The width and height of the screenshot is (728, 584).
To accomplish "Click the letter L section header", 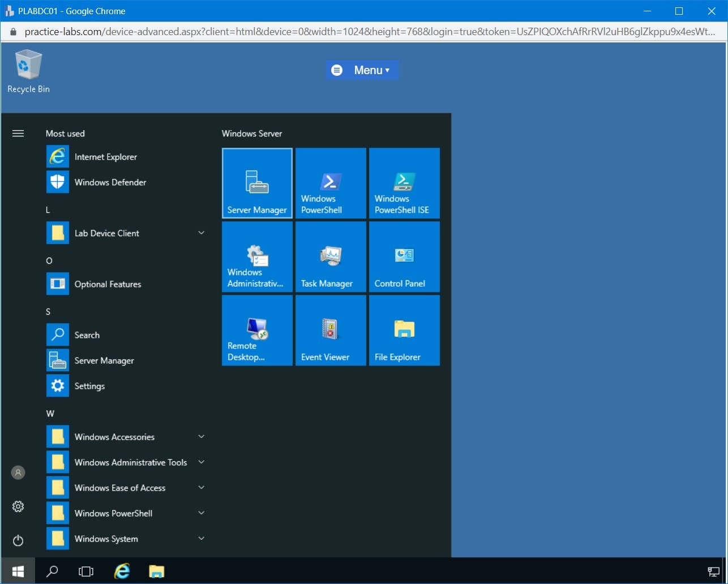I will (48, 210).
